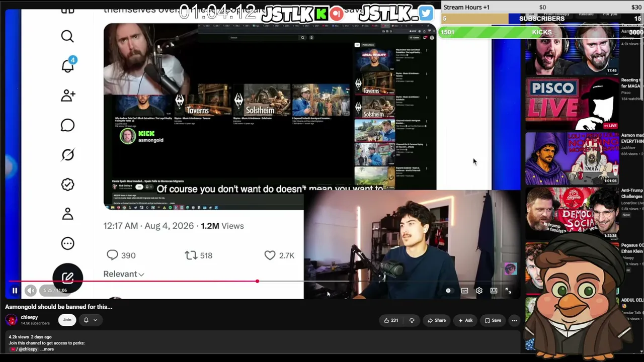Image resolution: width=644 pixels, height=362 pixels.
Task: Save the video with the Save button
Action: pyautogui.click(x=493, y=320)
